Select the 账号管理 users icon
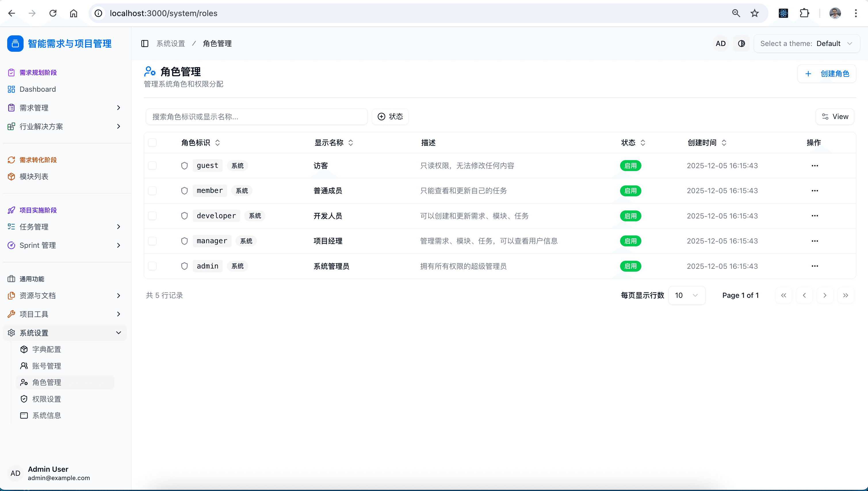The width and height of the screenshot is (868, 491). tap(24, 366)
